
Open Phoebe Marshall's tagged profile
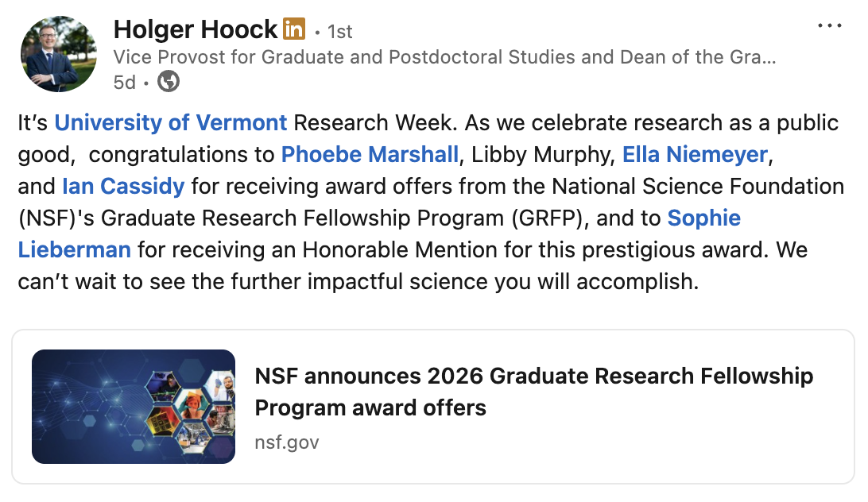coord(370,155)
